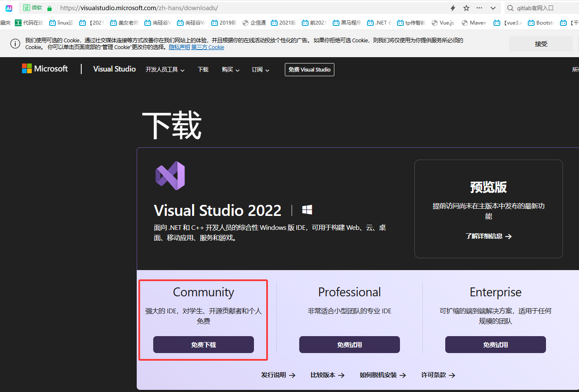Open the 如何脱机安装 link
The height and width of the screenshot is (392, 579).
[383, 375]
